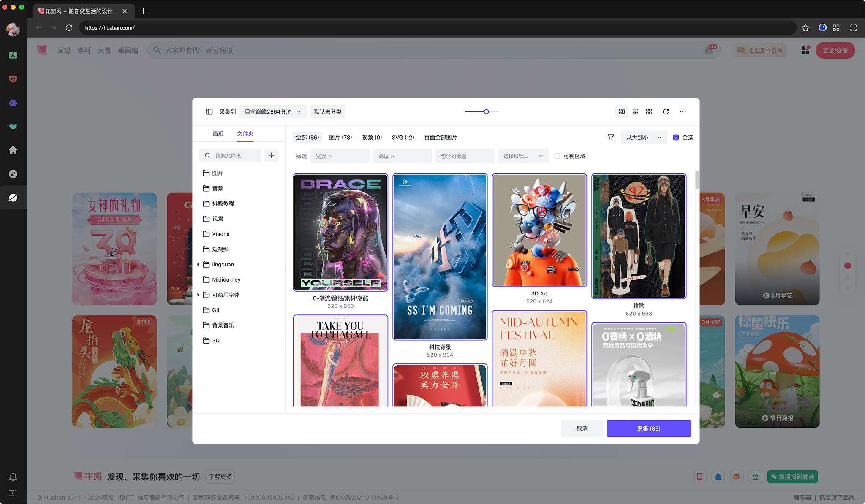Switch to the 最近 tab
This screenshot has height=504, width=865.
218,134
